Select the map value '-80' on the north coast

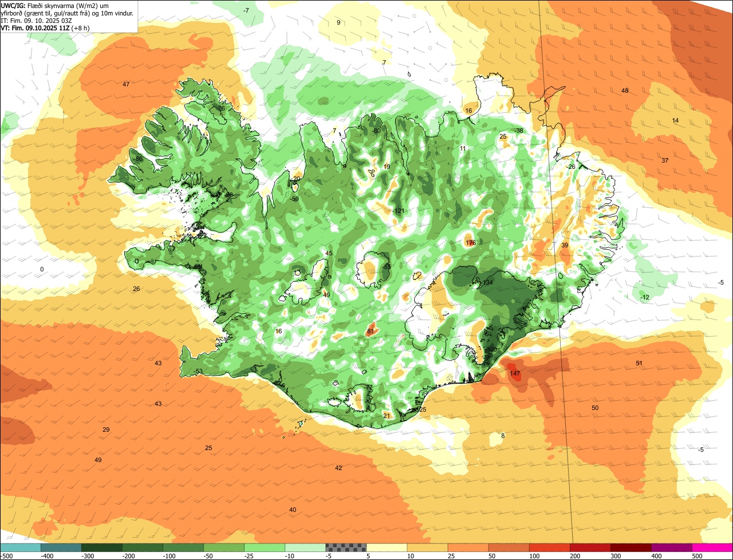point(376,131)
